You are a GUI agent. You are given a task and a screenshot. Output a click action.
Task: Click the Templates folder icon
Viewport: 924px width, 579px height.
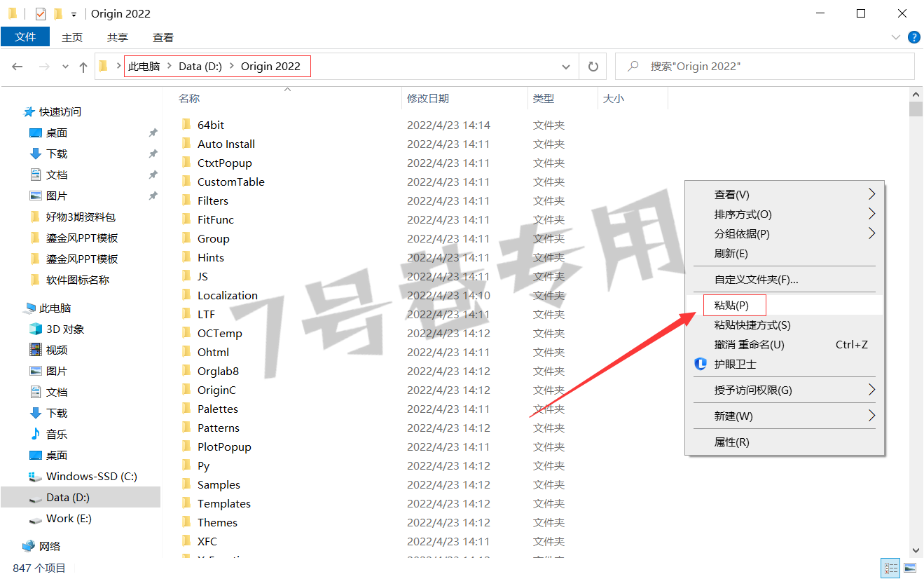coord(186,503)
